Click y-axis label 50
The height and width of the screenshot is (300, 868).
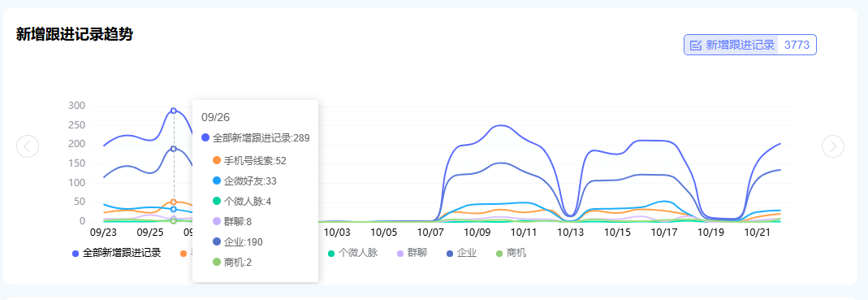click(x=79, y=202)
